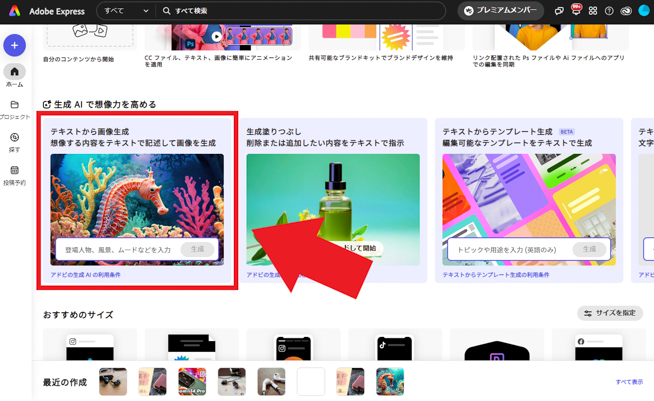Open the chat/comments icon in header
654x401 pixels.
(x=559, y=11)
